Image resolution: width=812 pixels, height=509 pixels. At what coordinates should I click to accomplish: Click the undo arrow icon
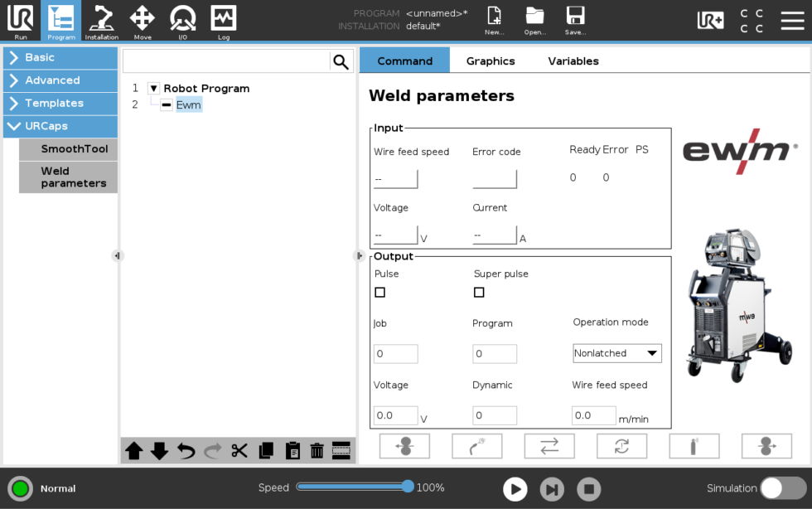[x=186, y=451]
